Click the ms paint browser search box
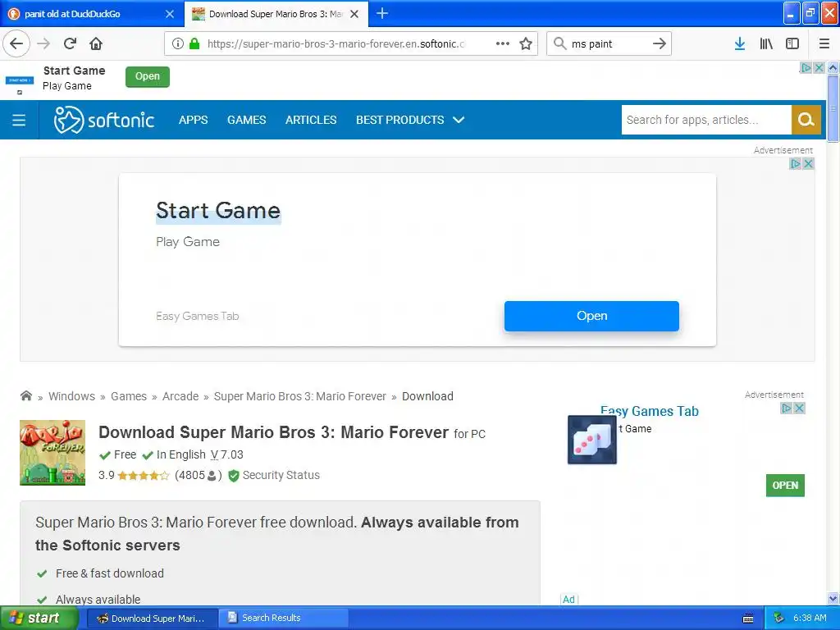The width and height of the screenshot is (840, 630). point(608,43)
